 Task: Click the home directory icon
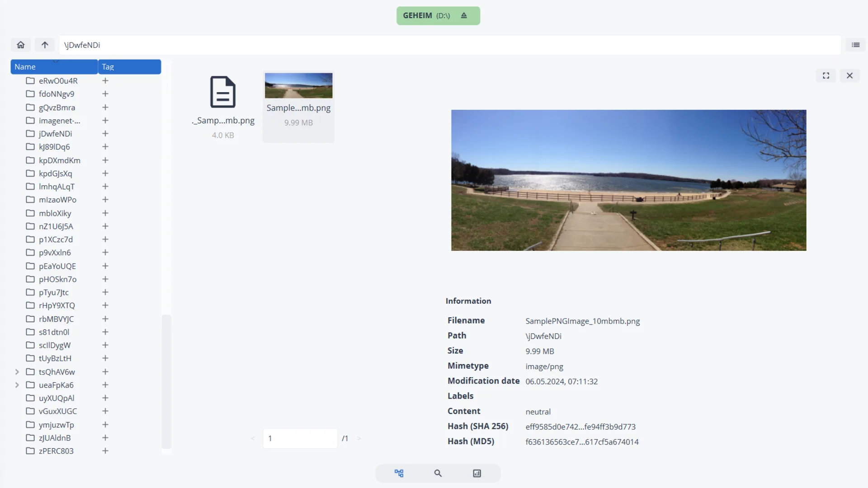[21, 45]
